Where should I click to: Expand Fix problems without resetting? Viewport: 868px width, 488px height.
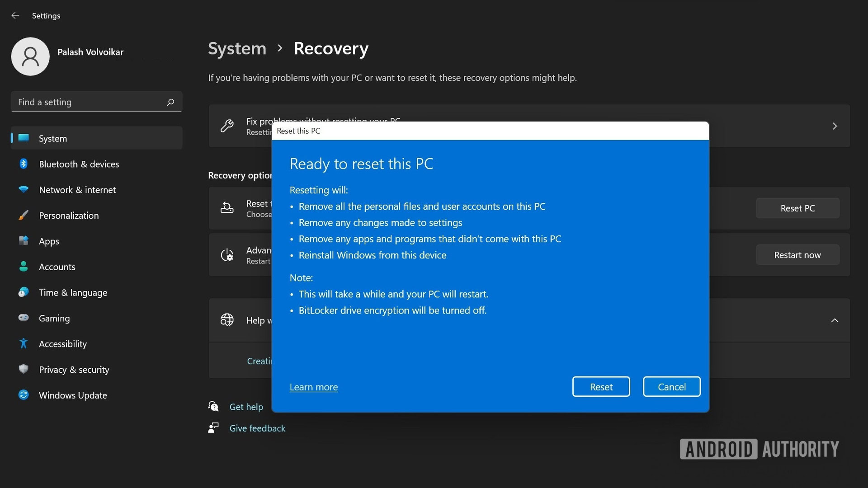point(835,126)
